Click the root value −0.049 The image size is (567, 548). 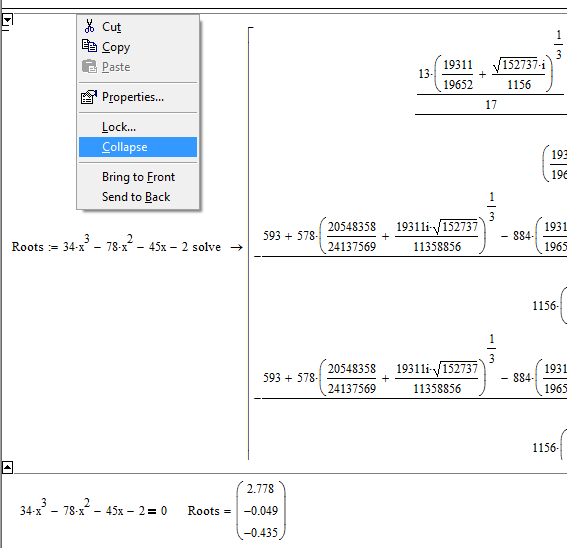[x=260, y=511]
